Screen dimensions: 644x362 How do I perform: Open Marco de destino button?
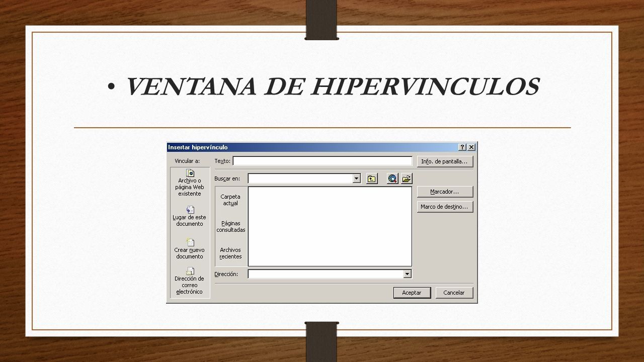click(445, 207)
